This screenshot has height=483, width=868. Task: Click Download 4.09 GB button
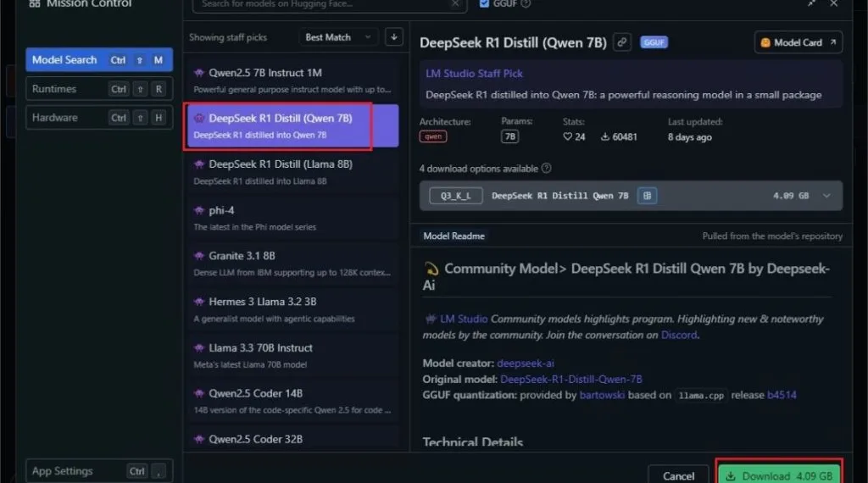tap(780, 475)
